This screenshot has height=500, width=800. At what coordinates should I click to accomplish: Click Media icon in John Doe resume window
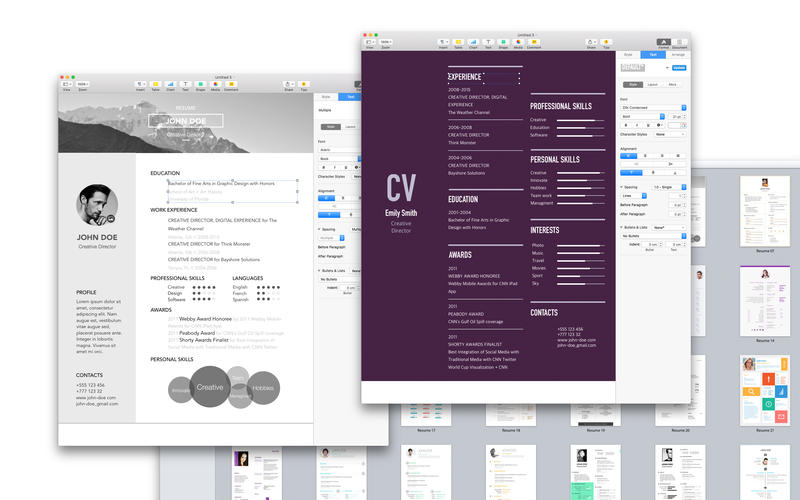[x=215, y=84]
